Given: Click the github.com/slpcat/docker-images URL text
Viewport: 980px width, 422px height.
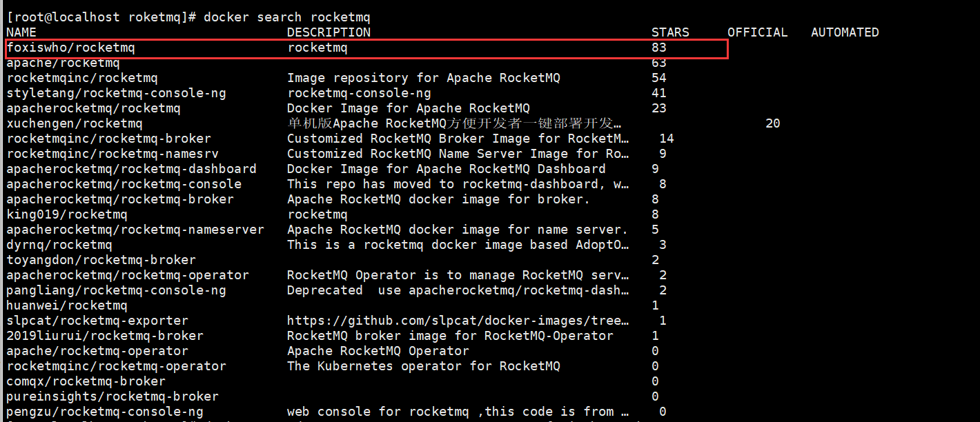Looking at the screenshot, I should click(458, 321).
